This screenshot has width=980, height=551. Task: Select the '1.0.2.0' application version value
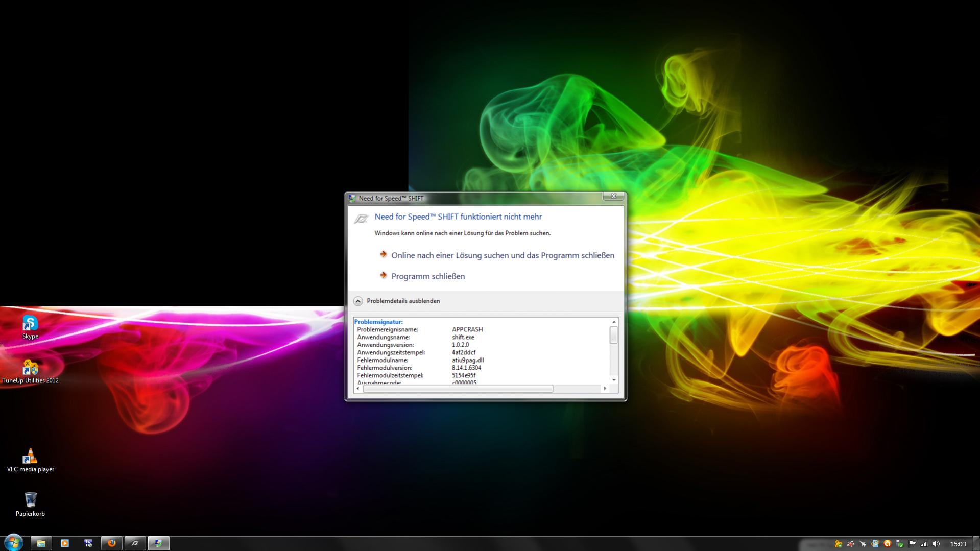tap(460, 345)
